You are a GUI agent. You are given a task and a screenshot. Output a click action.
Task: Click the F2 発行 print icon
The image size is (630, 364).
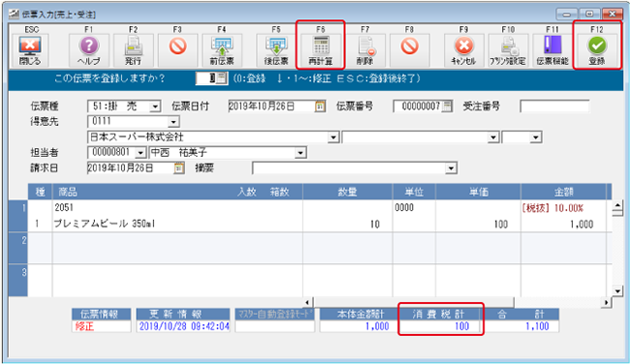(133, 50)
